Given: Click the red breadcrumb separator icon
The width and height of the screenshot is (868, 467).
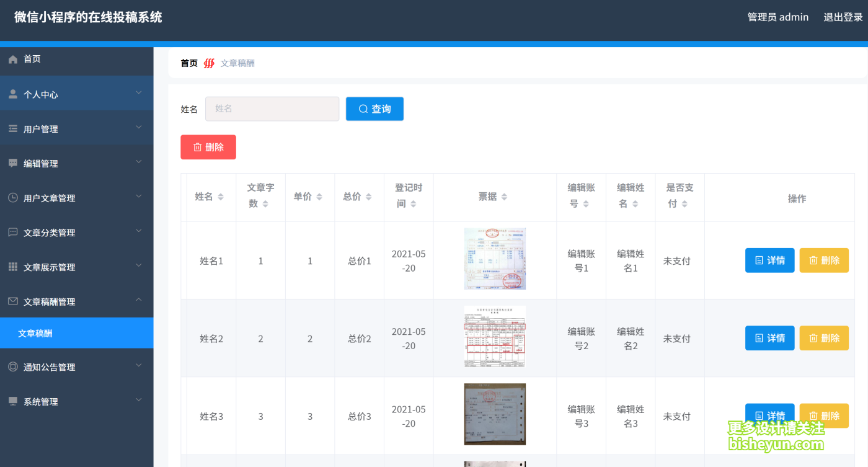Looking at the screenshot, I should click(209, 63).
